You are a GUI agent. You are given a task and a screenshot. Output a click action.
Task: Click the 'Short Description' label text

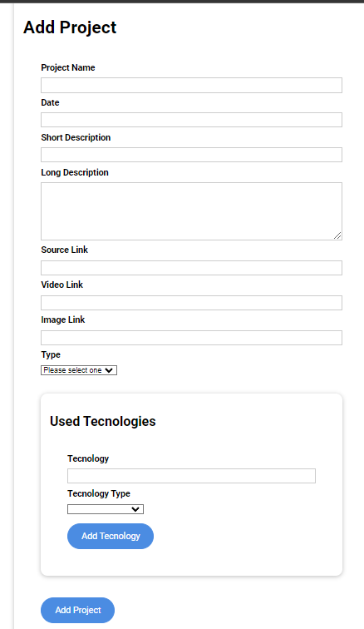click(x=76, y=137)
